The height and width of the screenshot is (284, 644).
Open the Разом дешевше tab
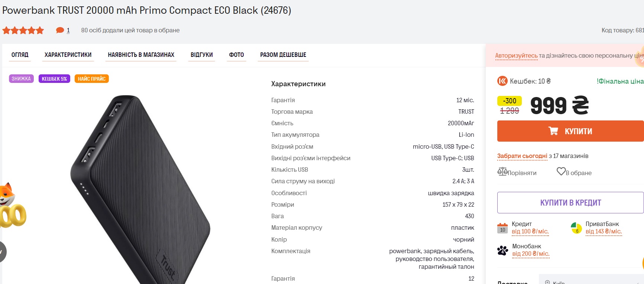(283, 55)
